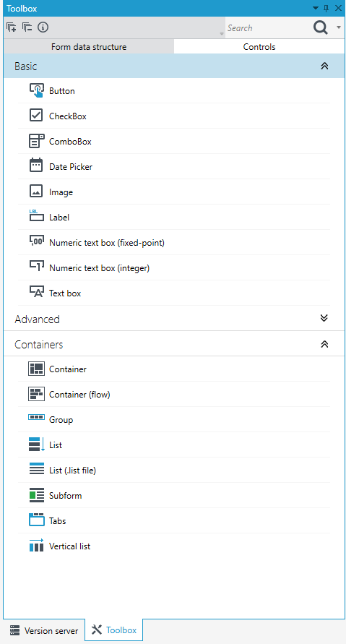346x644 pixels.
Task: Select the 'Vertical list' label text
Action: (70, 546)
